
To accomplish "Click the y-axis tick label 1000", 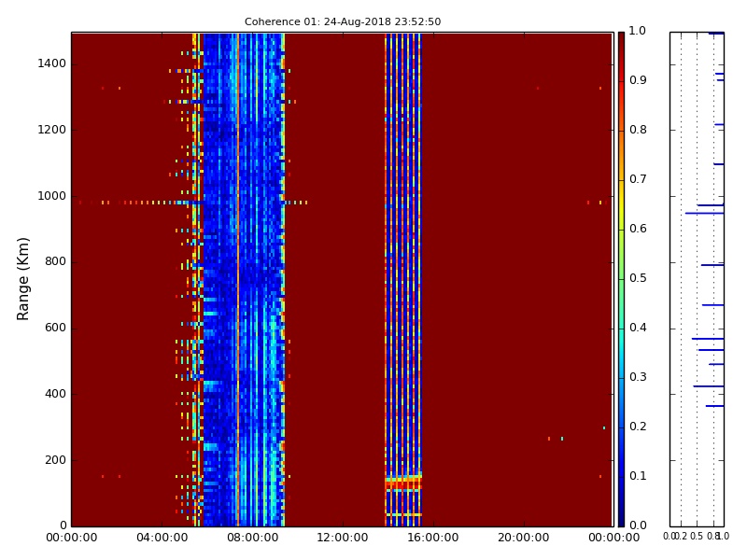I will [x=52, y=196].
